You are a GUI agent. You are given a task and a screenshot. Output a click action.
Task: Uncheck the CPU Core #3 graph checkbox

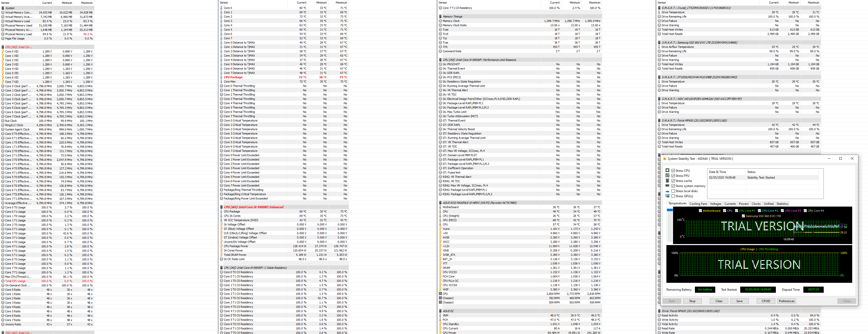coord(782,210)
